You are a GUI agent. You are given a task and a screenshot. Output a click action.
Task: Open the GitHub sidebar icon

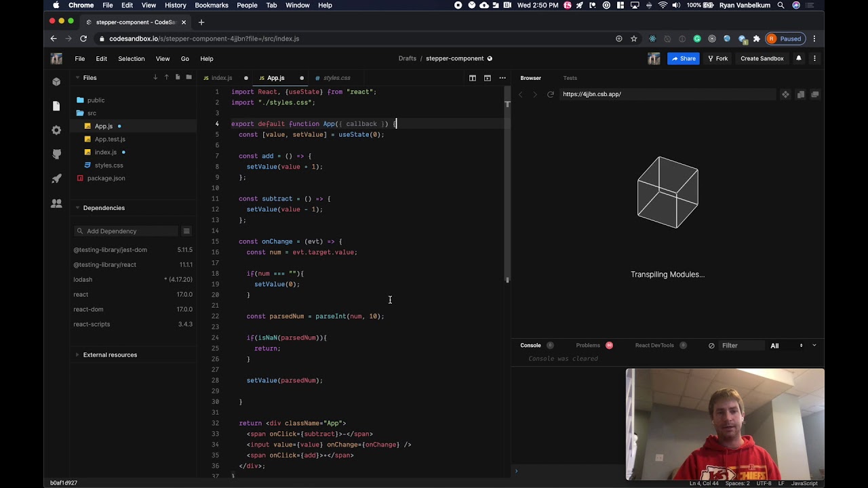(56, 155)
